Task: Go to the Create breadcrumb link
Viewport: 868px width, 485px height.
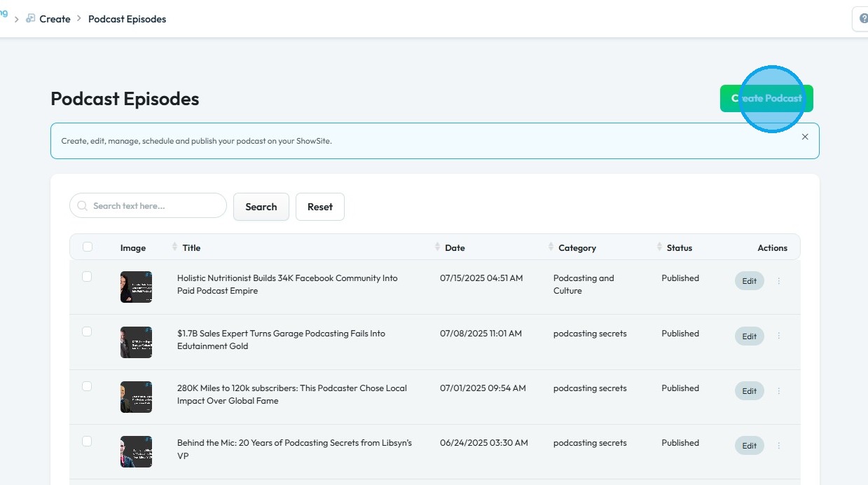Action: (55, 19)
